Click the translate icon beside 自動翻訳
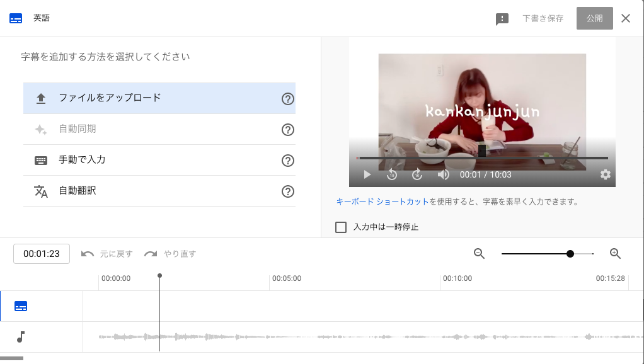 [40, 190]
